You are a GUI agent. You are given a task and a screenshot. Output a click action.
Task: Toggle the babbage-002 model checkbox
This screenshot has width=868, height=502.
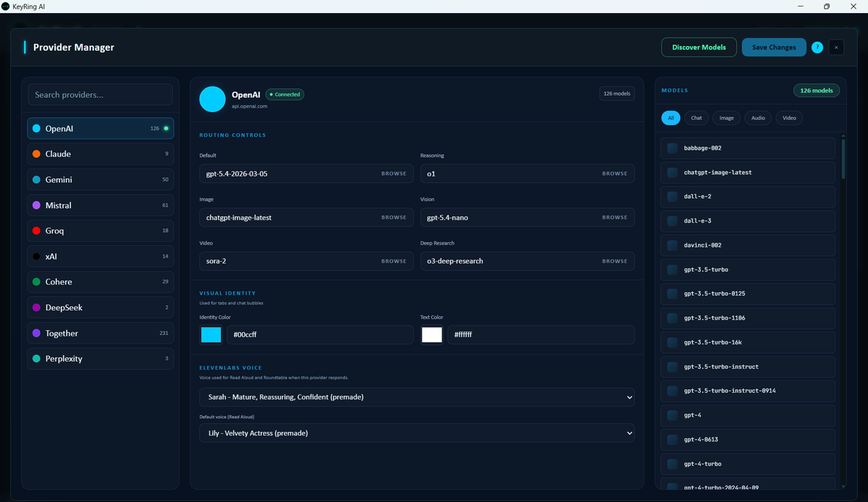point(673,148)
